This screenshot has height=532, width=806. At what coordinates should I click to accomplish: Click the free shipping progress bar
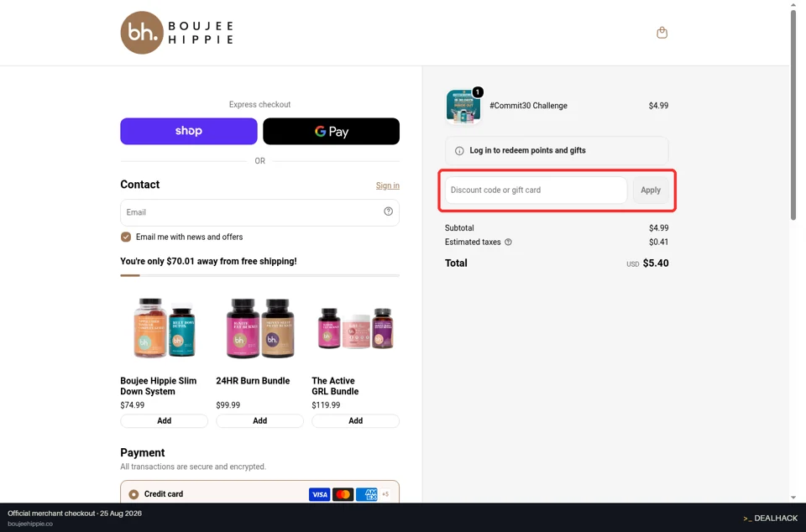(x=259, y=275)
